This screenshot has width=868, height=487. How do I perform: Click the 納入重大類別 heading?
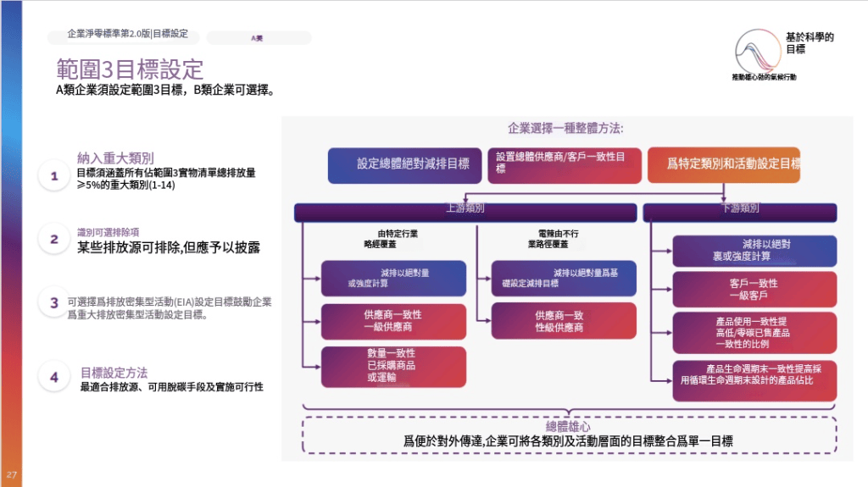pyautogui.click(x=115, y=158)
